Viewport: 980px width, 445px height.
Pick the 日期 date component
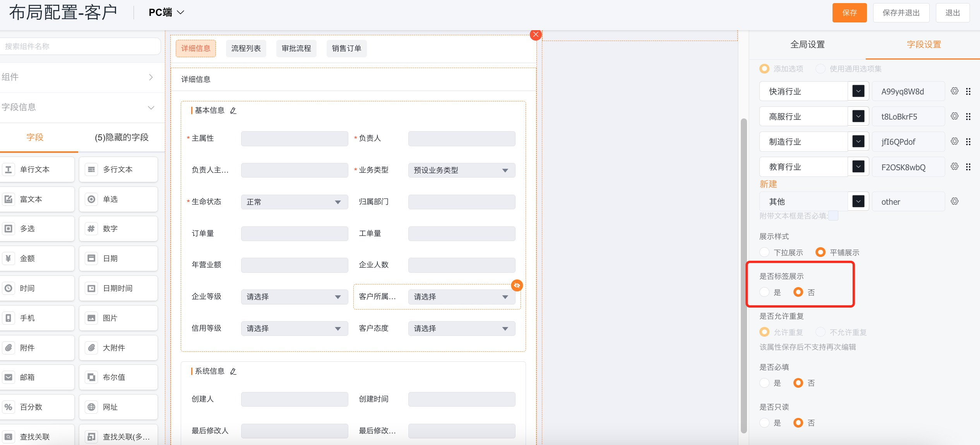[x=118, y=258]
